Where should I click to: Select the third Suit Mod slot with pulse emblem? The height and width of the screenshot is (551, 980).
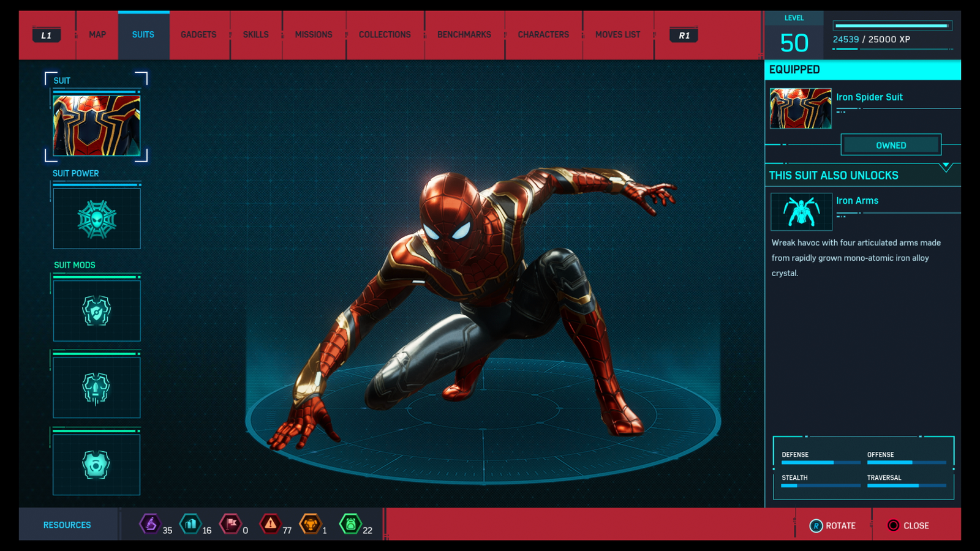point(97,465)
